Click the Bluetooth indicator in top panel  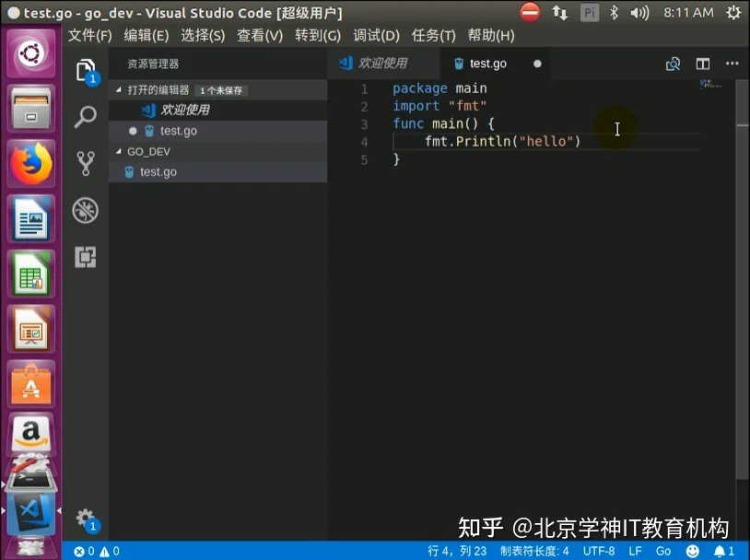615,12
